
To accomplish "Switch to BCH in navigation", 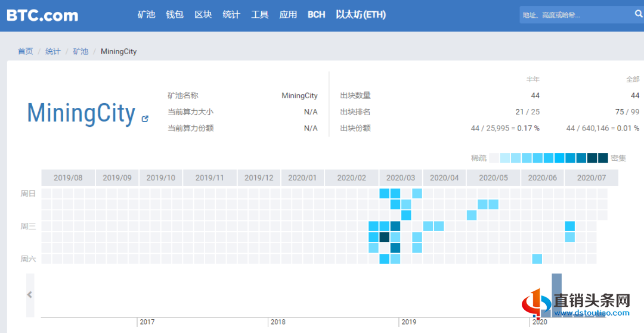I will [x=316, y=15].
